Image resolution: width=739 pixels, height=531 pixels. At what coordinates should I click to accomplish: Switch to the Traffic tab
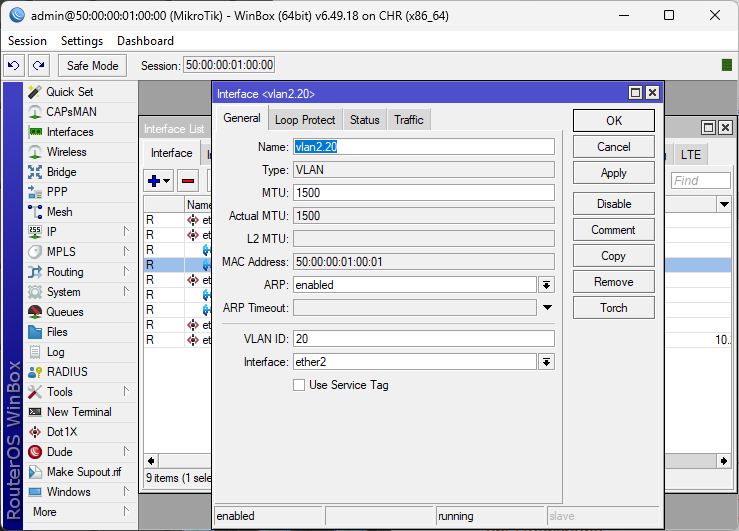(408, 120)
